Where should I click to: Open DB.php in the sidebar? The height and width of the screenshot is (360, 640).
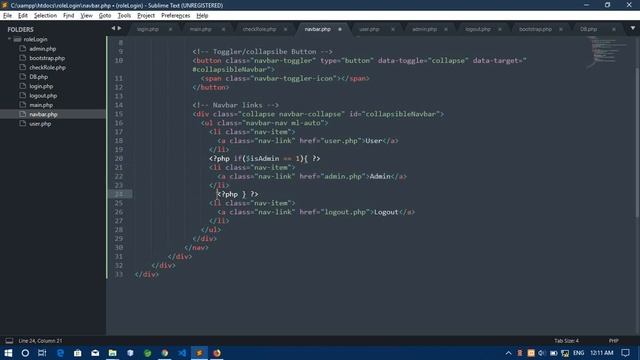click(x=38, y=77)
